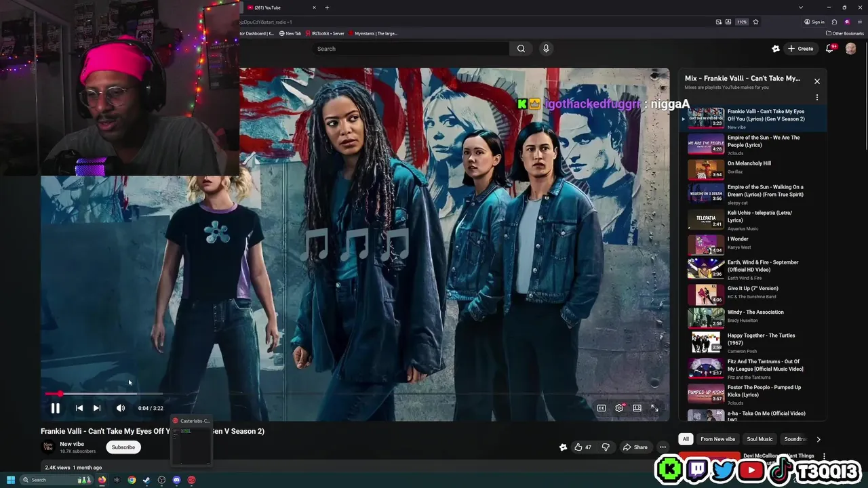Pause the video with the pause button
Viewport: 868px width, 488px height.
(56, 408)
